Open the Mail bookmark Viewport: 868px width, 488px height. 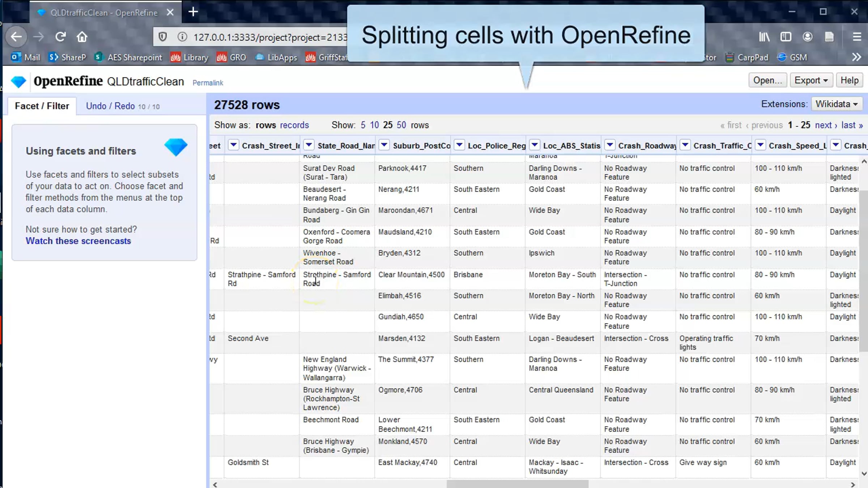click(25, 57)
